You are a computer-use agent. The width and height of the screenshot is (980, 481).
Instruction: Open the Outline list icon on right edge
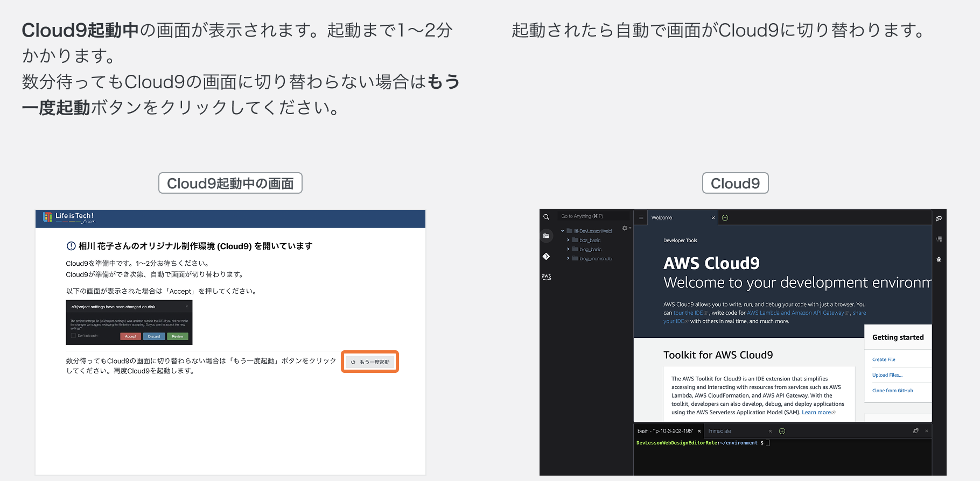coord(939,239)
